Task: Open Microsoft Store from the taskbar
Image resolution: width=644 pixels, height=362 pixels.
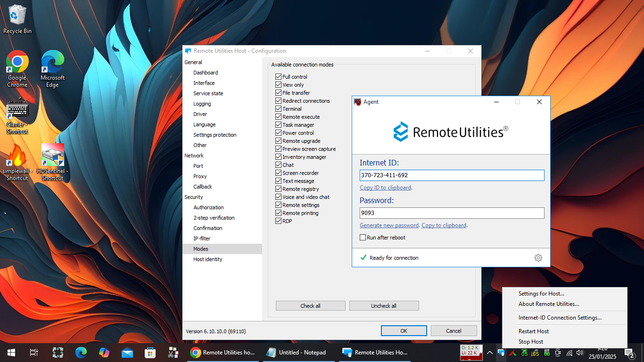Action: pyautogui.click(x=150, y=352)
